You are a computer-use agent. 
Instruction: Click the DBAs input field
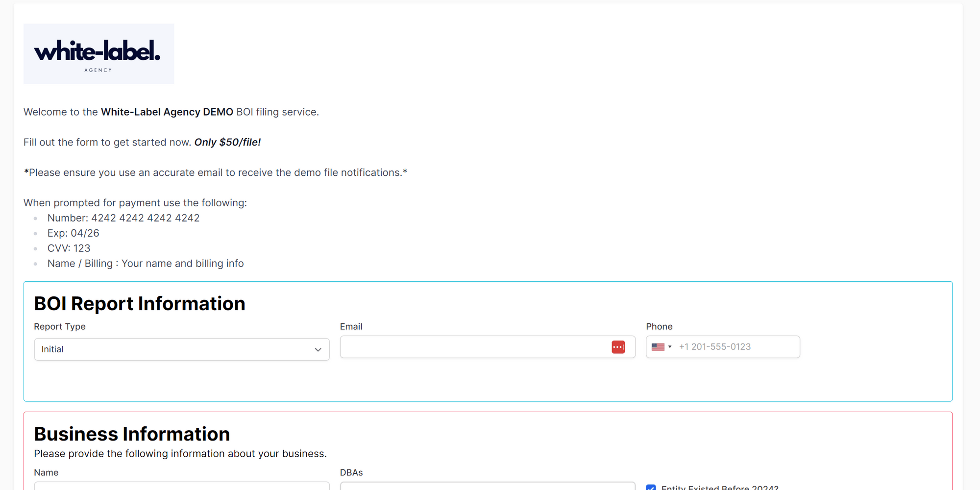tap(488, 486)
